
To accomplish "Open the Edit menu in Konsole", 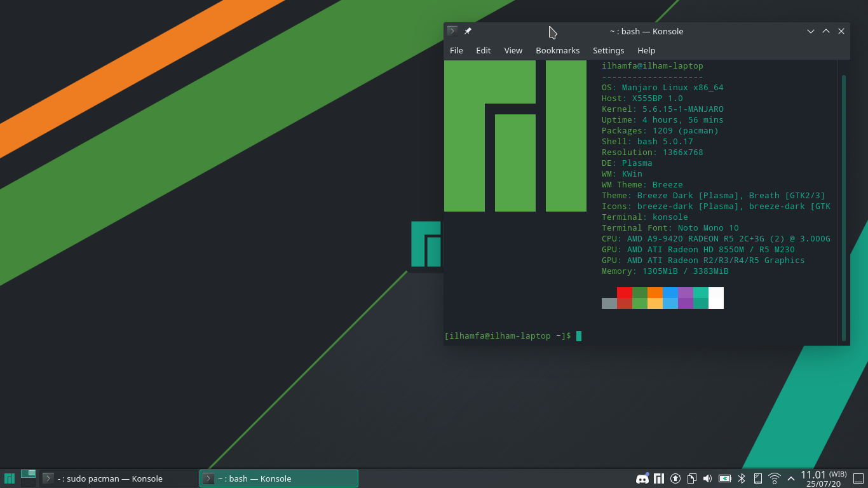I will tap(483, 50).
